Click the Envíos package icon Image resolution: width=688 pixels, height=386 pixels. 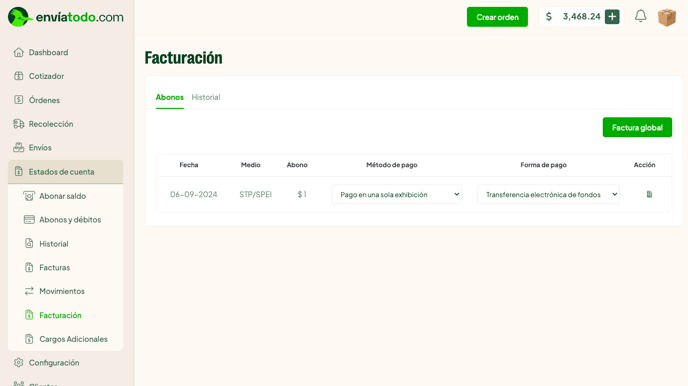(x=18, y=147)
